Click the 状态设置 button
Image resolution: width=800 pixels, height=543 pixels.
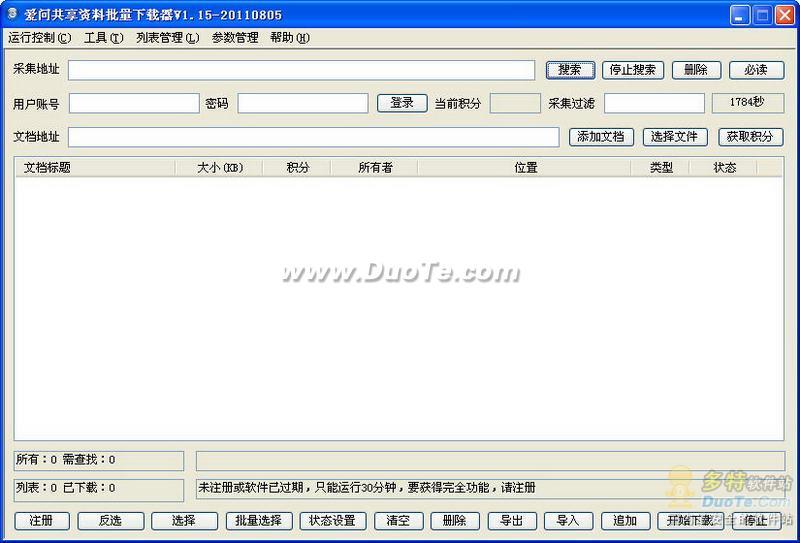coord(333,521)
